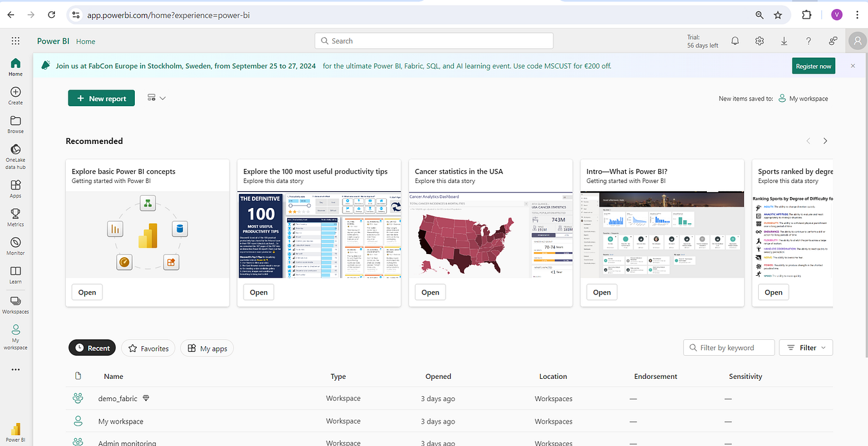Screen dimensions: 868x446
Task: Open the Chrome three-dot menu
Action: [x=857, y=15]
